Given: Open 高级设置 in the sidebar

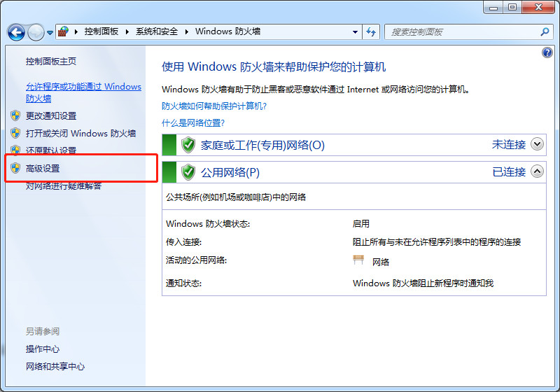Looking at the screenshot, I should click(43, 169).
